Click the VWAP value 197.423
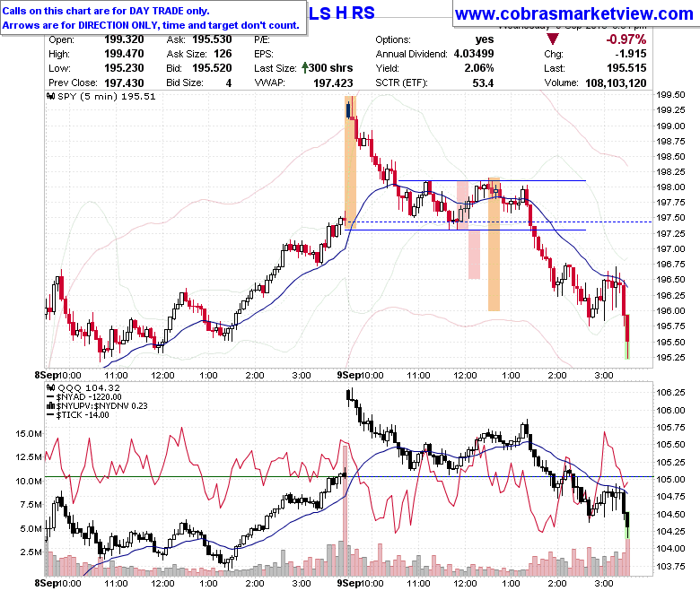 coord(333,83)
